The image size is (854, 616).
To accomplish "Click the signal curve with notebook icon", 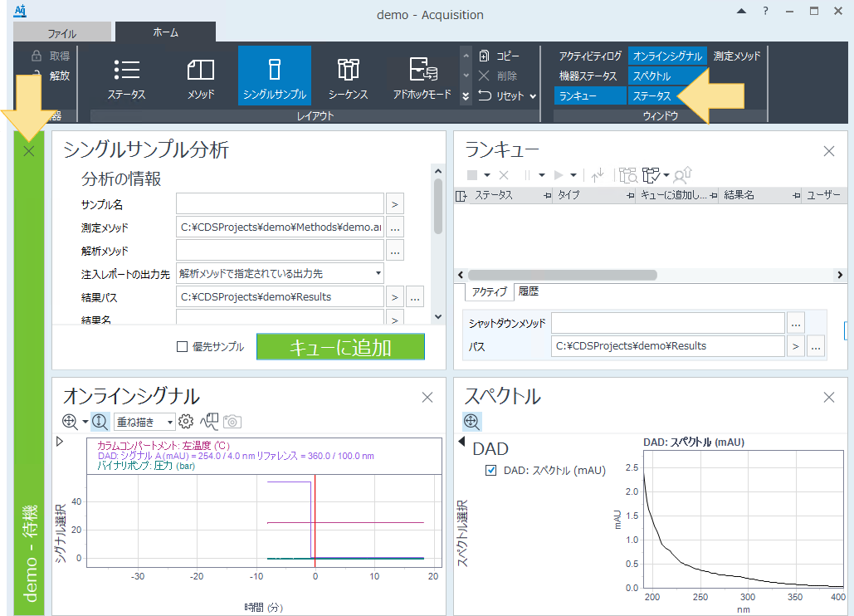I will pos(209,422).
